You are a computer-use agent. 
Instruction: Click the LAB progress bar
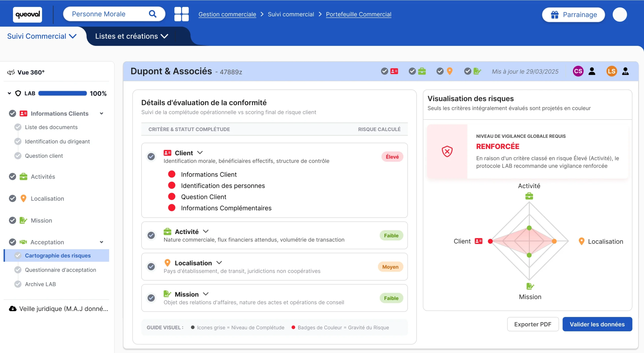pos(62,94)
